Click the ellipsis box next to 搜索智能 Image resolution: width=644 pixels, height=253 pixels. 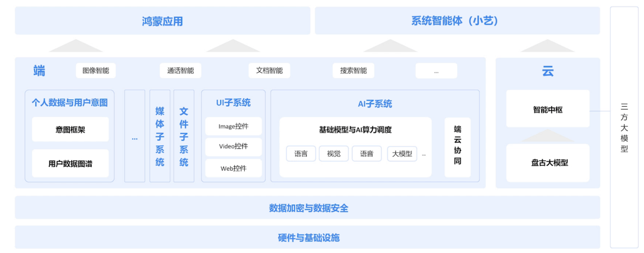point(436,71)
